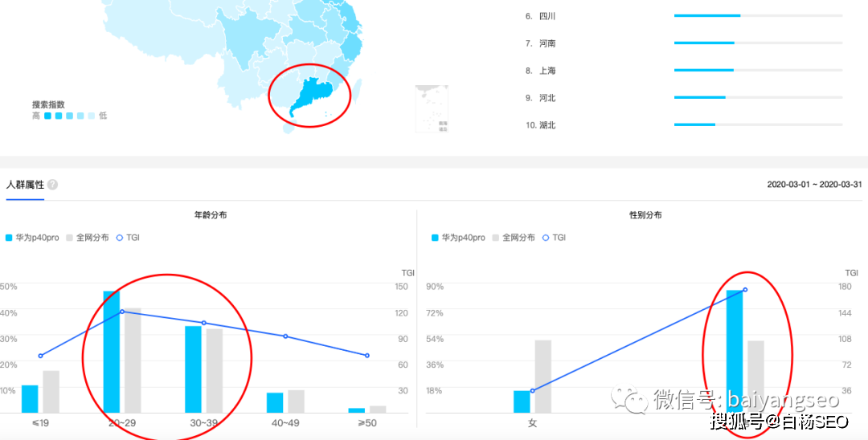Image resolution: width=868 pixels, height=440 pixels.
Task: Toggle 全网分布 legend in gender distribution chart
Action: 514,238
